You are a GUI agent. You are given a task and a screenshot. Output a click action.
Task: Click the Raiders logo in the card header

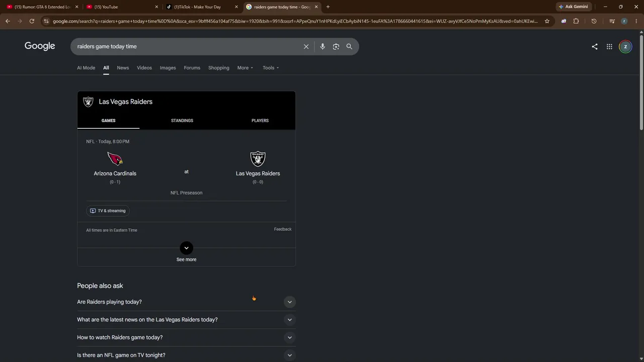pyautogui.click(x=88, y=102)
